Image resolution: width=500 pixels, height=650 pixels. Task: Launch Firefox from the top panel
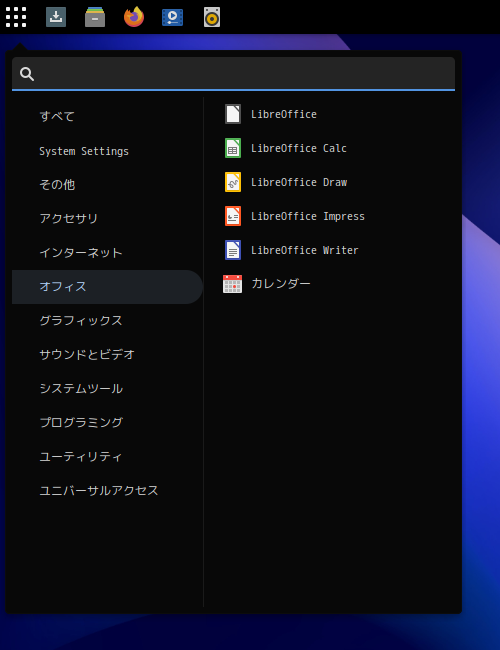pyautogui.click(x=134, y=17)
